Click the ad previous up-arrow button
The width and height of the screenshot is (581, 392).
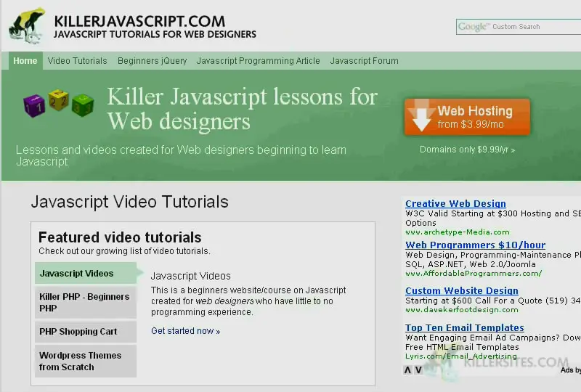tap(407, 369)
